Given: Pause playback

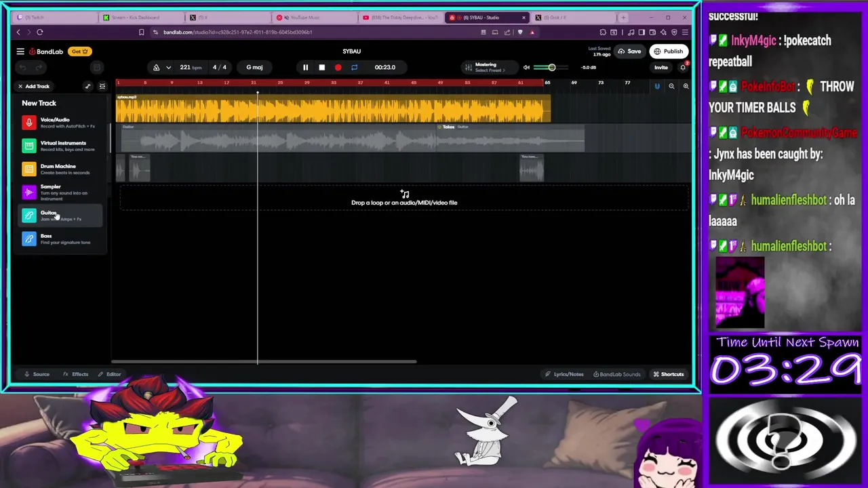Looking at the screenshot, I should pos(305,67).
